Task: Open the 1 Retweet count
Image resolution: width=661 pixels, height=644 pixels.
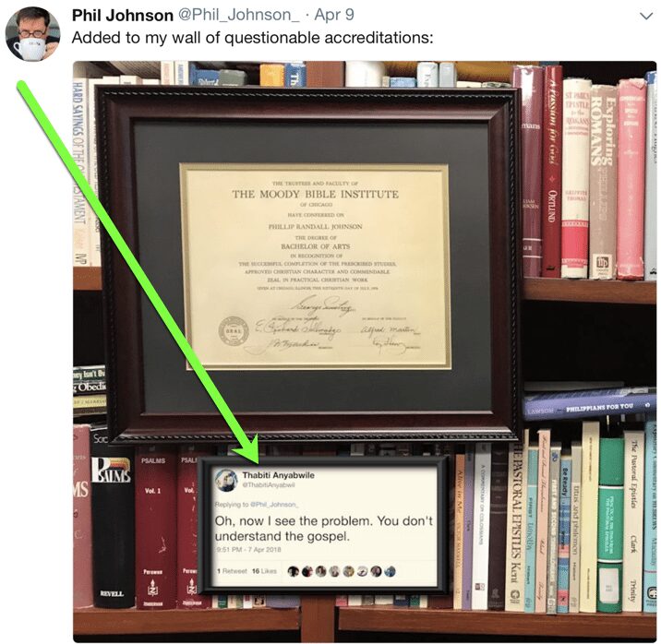Action: [x=232, y=571]
